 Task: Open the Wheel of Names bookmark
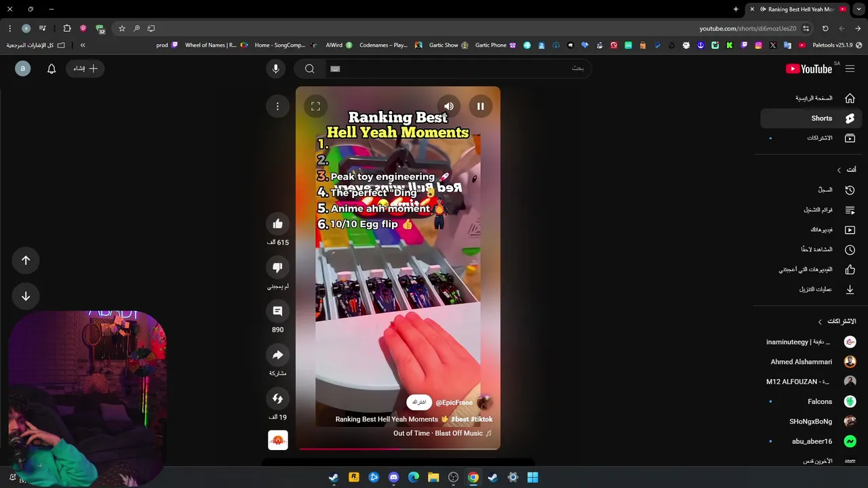216,45
